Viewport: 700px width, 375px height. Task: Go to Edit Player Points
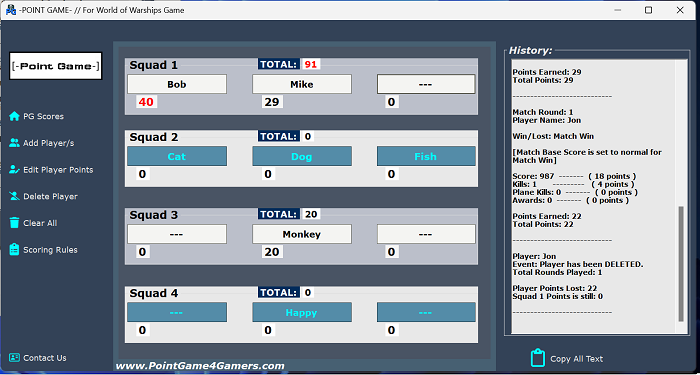tap(58, 170)
